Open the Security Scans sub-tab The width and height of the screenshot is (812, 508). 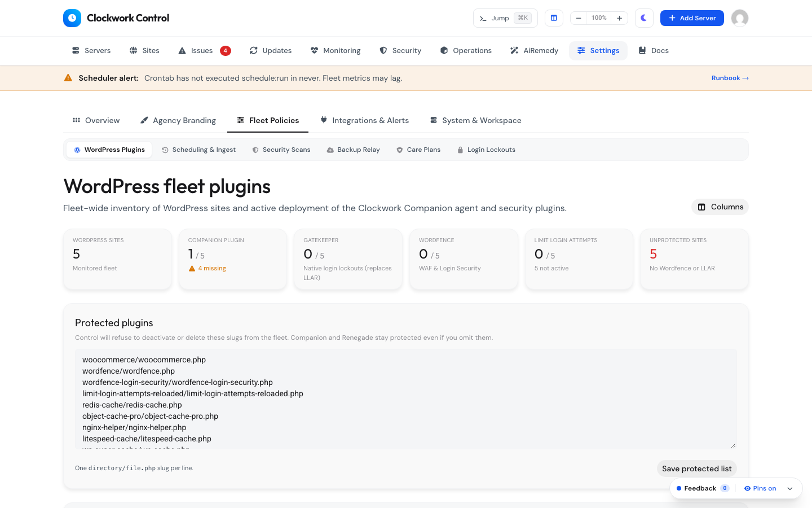(281, 150)
